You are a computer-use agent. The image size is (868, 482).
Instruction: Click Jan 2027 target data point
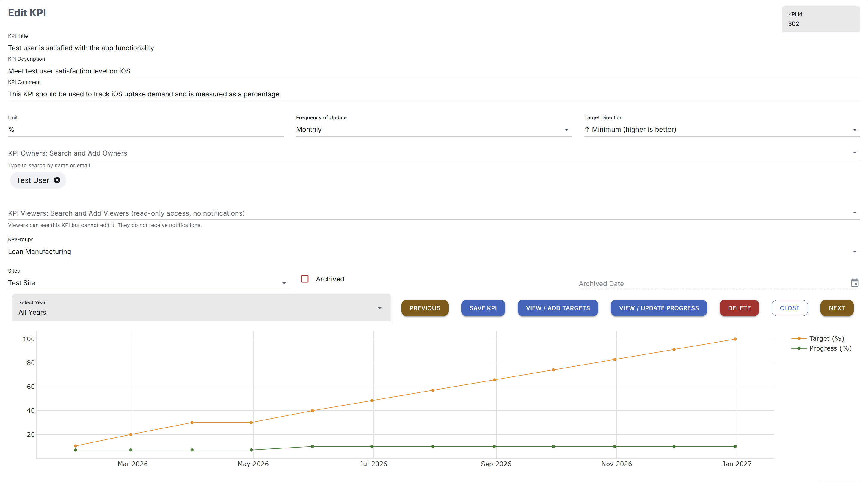point(735,339)
